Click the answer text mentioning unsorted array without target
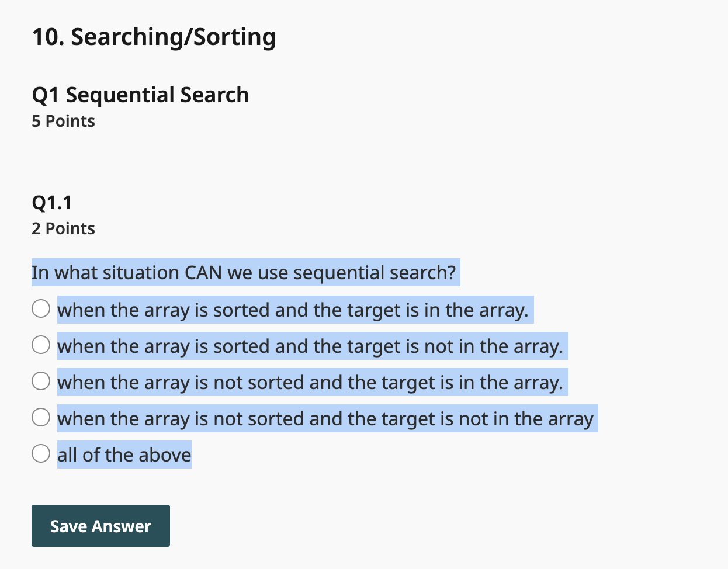Viewport: 728px width, 569px height. (x=327, y=418)
